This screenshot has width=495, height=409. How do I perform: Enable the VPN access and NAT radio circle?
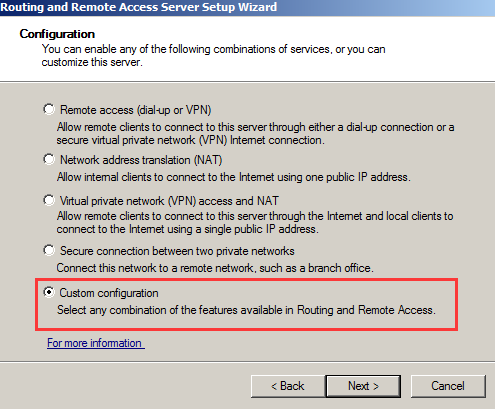click(49, 200)
